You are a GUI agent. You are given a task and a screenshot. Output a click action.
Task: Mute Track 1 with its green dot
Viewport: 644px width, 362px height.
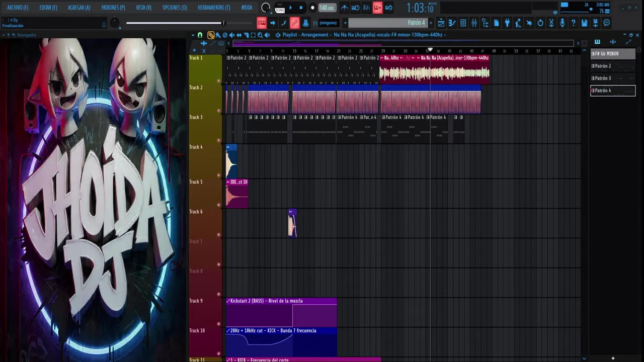coord(218,80)
